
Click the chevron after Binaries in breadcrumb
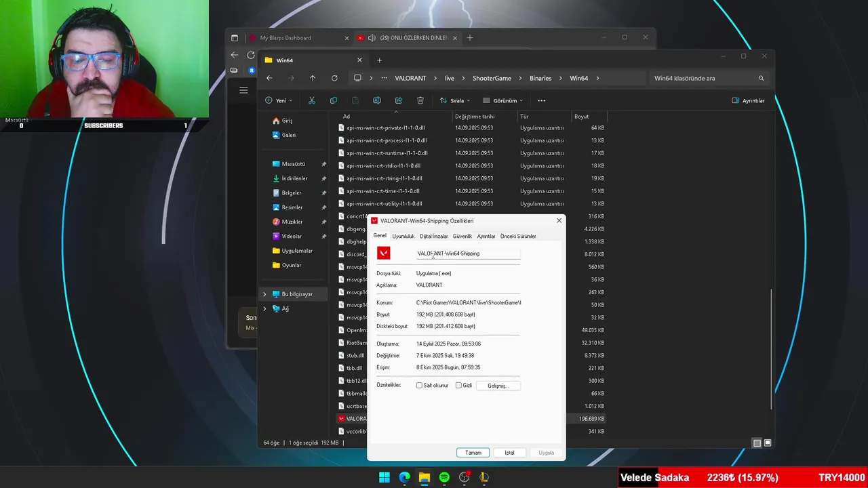click(561, 78)
